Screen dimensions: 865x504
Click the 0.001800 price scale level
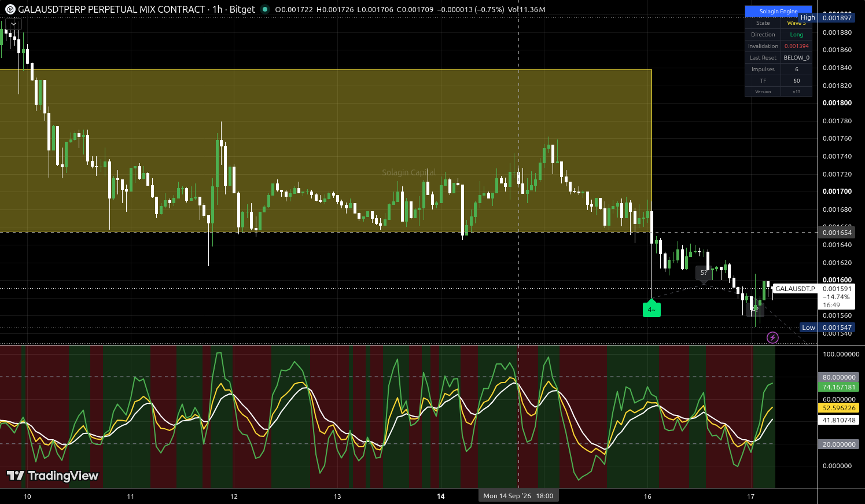[x=837, y=103]
